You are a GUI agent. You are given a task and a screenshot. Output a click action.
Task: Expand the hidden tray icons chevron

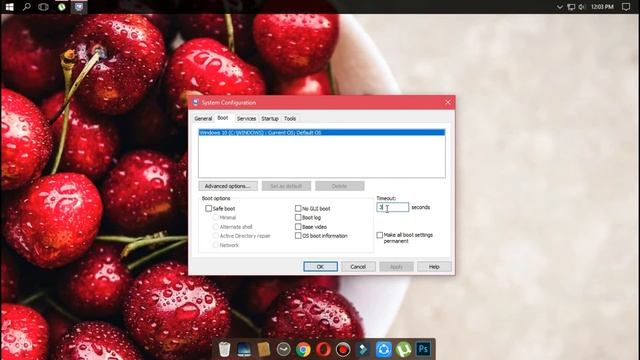pyautogui.click(x=560, y=7)
